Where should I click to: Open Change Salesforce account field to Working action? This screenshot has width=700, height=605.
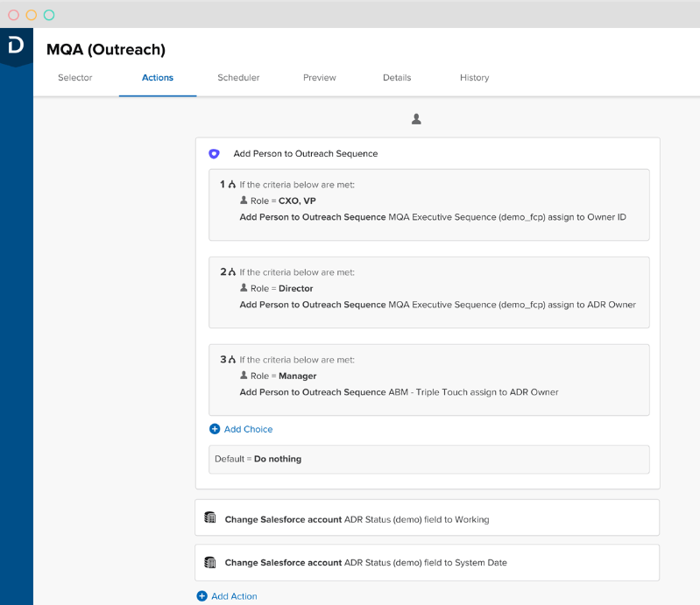pos(428,517)
